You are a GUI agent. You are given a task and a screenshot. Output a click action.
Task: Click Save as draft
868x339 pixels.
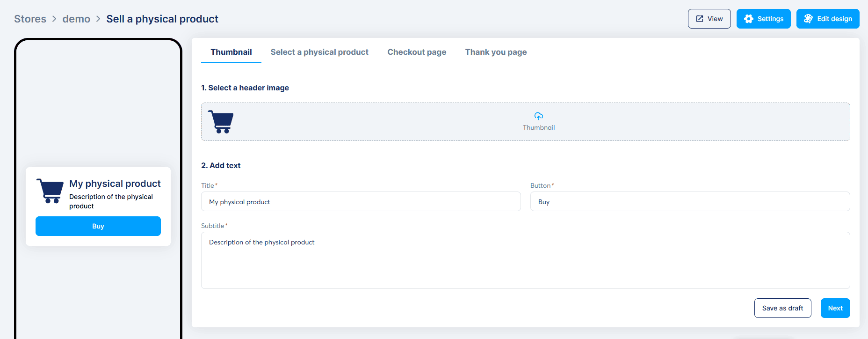[x=782, y=308]
